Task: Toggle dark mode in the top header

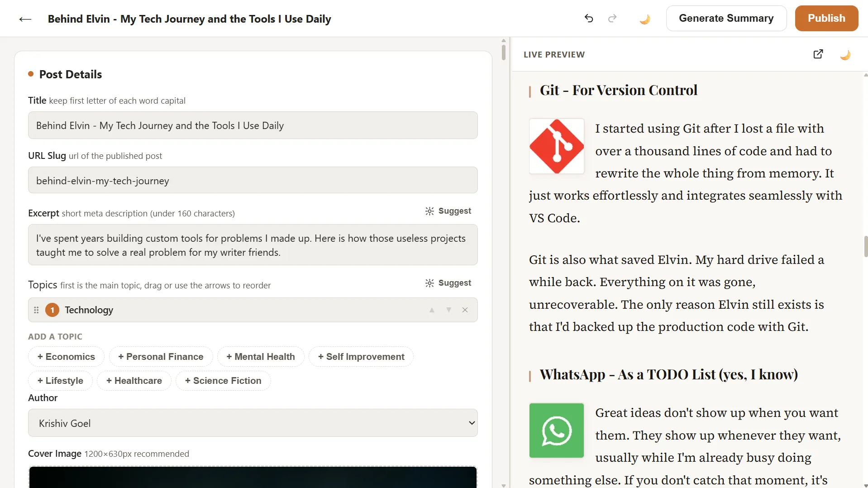Action: tap(645, 19)
